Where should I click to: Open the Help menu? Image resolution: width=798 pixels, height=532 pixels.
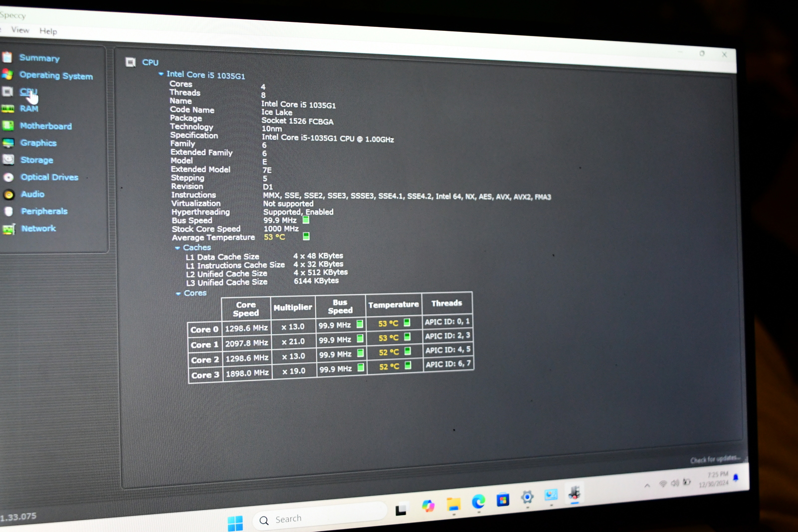pos(48,31)
